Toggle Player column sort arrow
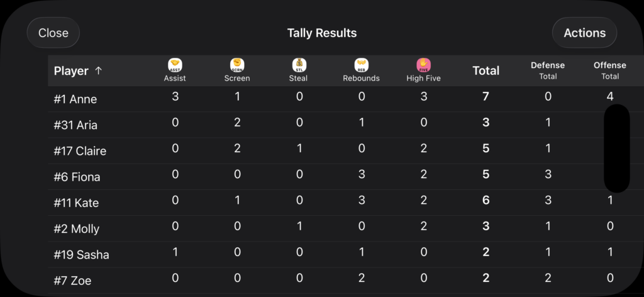 tap(98, 71)
